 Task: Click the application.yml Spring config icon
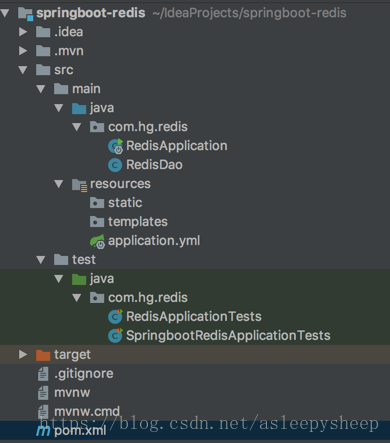click(97, 241)
